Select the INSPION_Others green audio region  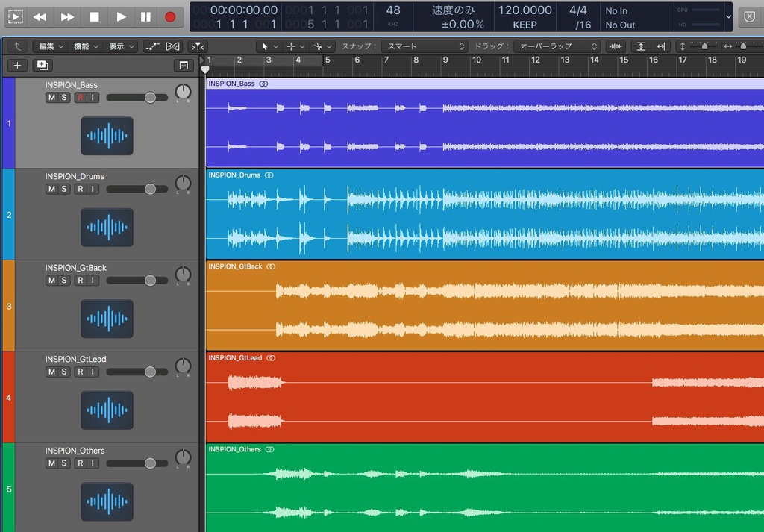pos(485,489)
